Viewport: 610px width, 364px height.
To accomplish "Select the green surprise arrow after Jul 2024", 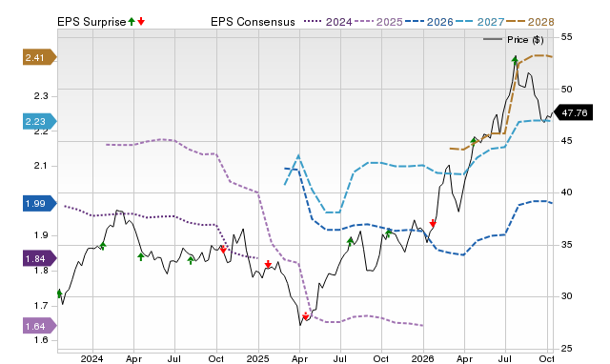I will tap(191, 260).
